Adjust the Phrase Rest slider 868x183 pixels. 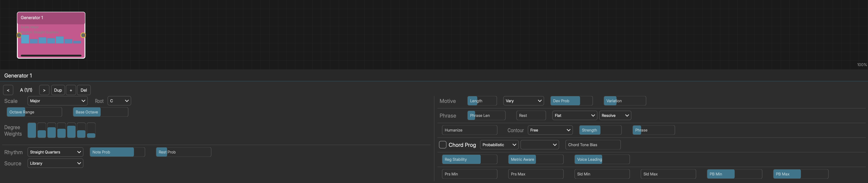coord(531,115)
